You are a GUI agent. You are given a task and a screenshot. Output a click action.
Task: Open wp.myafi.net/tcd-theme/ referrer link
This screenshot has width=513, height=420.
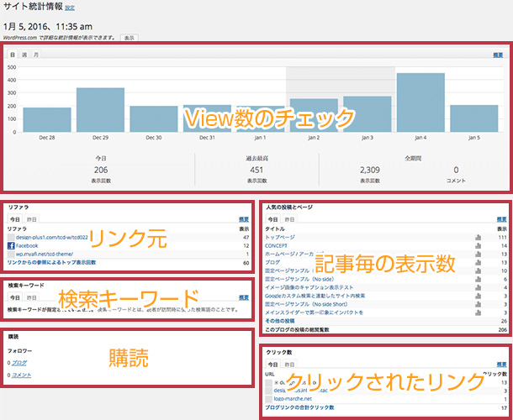click(45, 255)
